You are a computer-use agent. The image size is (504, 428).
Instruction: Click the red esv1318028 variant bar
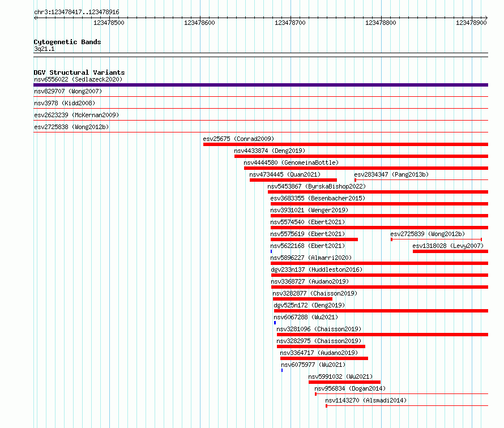click(x=450, y=251)
